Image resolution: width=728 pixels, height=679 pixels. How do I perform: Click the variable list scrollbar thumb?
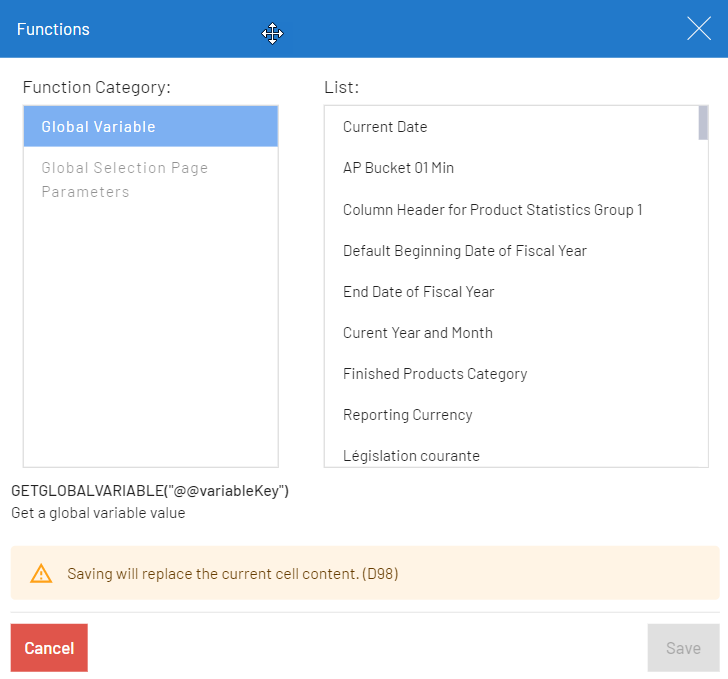coord(703,122)
